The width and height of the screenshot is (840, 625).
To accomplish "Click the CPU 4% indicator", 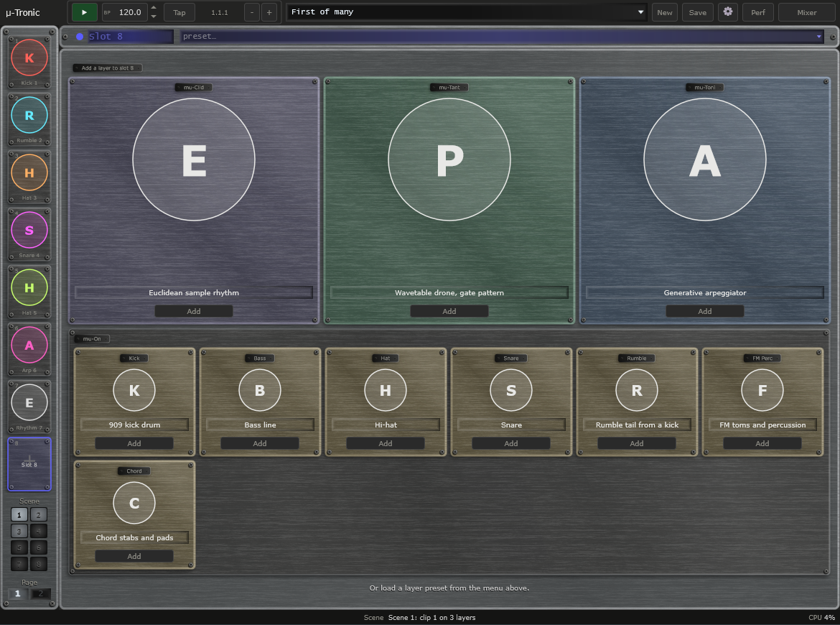I will click(x=821, y=618).
